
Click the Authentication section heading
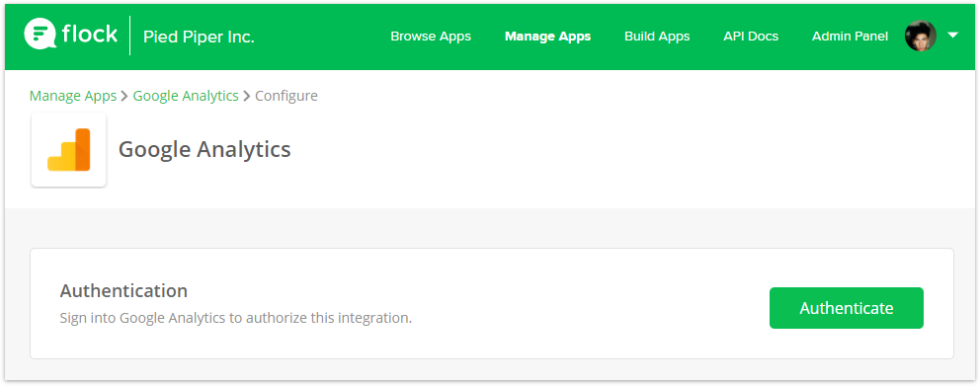click(123, 290)
